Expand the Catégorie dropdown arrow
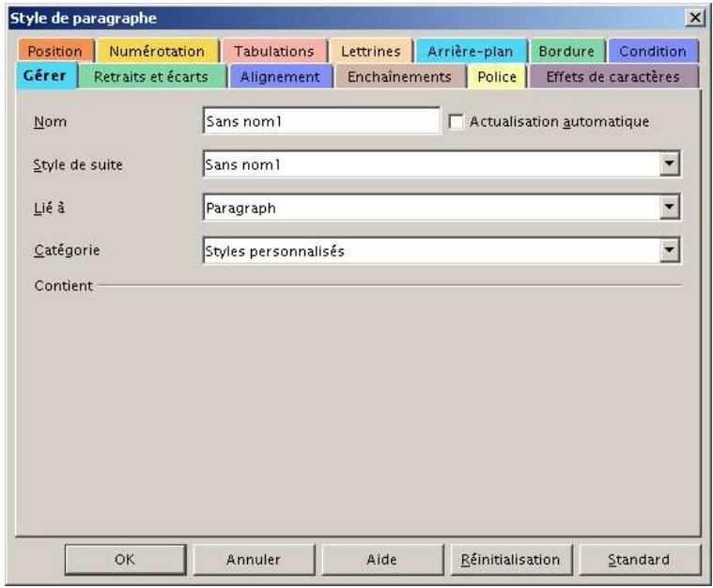 coord(670,251)
